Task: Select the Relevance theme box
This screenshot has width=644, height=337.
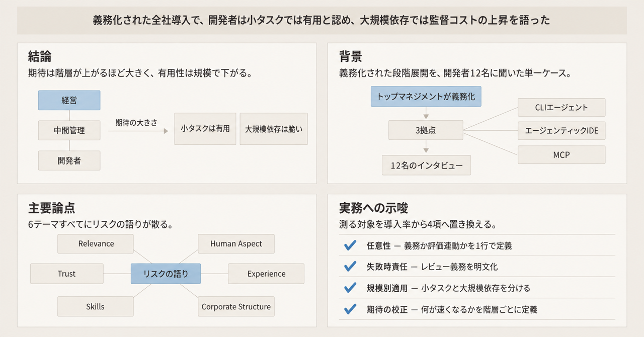Action: pos(96,243)
